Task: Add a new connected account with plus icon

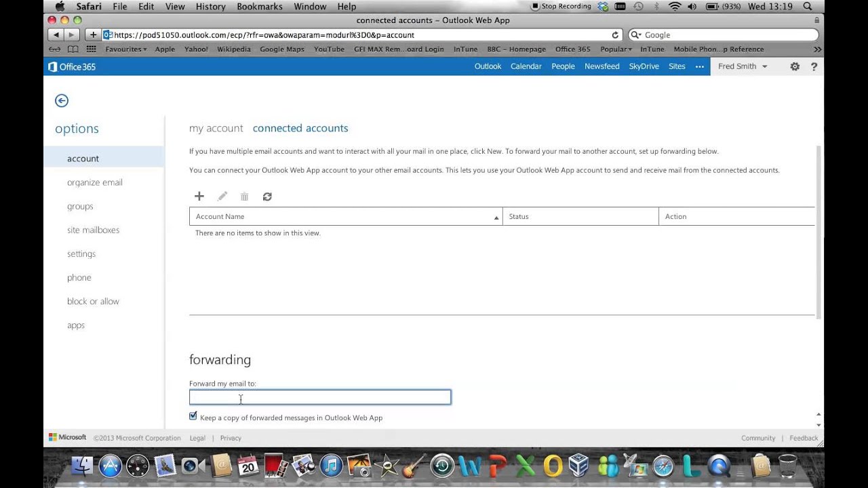Action: [199, 197]
